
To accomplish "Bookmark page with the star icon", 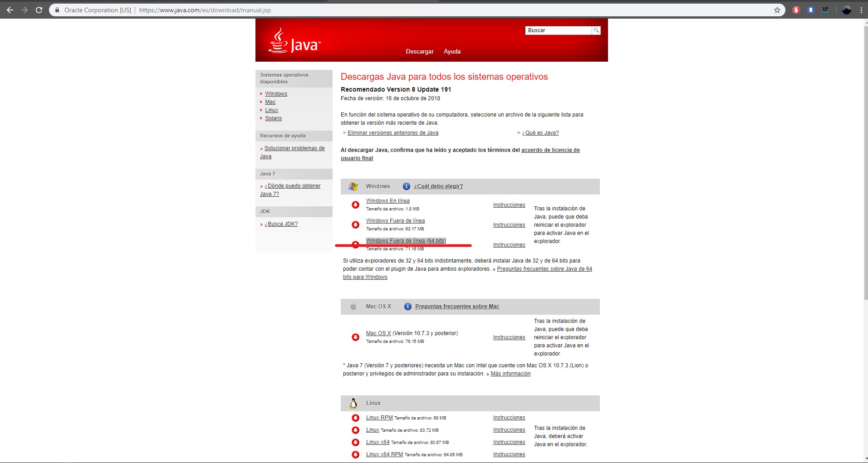I will point(777,10).
